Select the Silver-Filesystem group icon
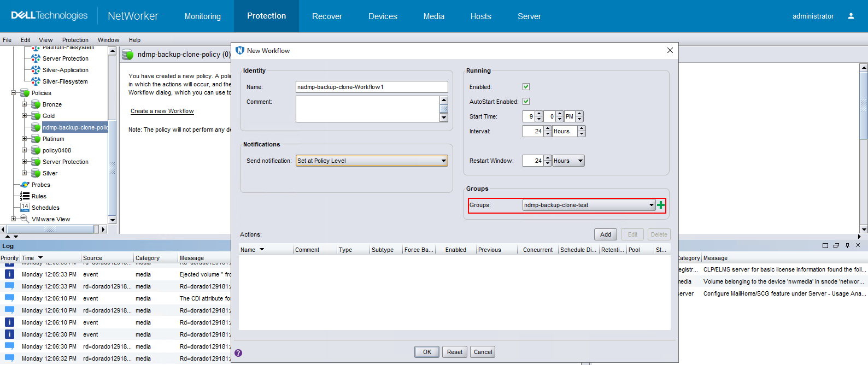Viewport: 868px width, 365px height. pos(36,81)
